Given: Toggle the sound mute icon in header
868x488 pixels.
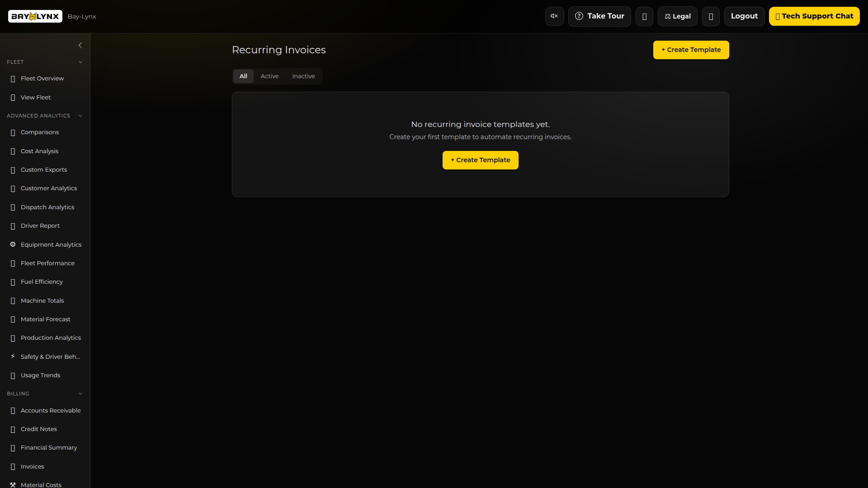Looking at the screenshot, I should (554, 16).
